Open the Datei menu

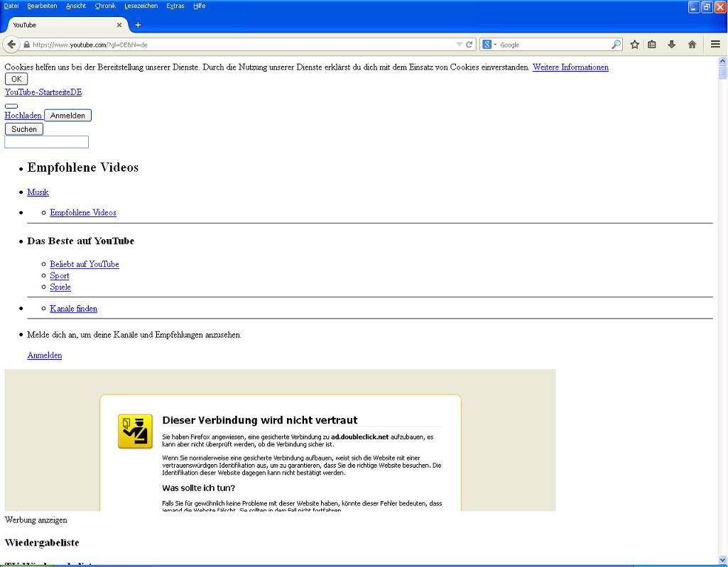click(x=11, y=6)
